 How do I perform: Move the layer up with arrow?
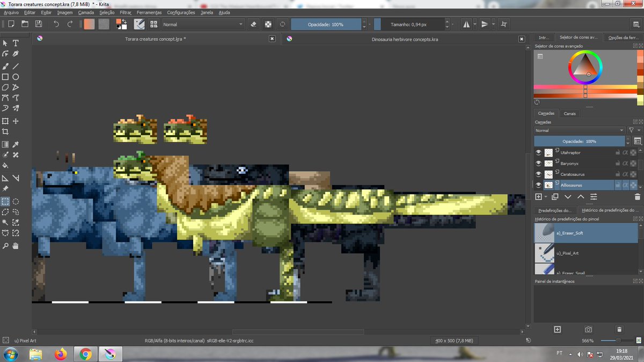581,197
